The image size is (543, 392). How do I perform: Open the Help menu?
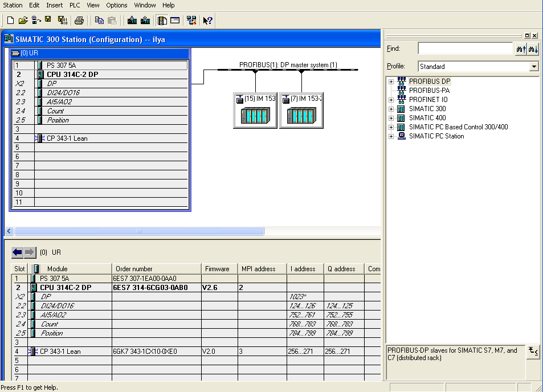click(x=168, y=5)
